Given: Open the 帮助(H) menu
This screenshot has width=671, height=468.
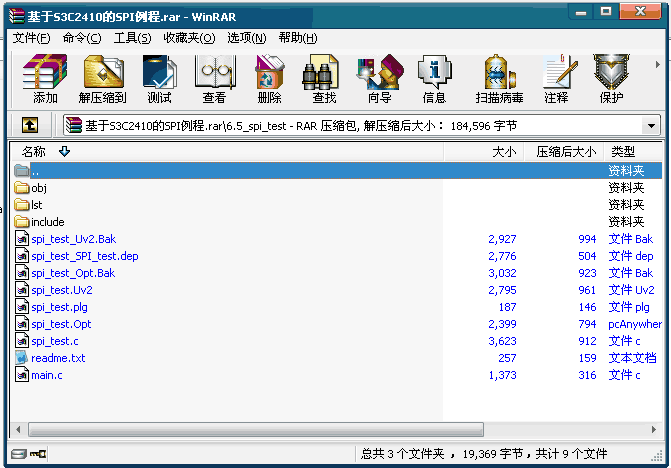Looking at the screenshot, I should pos(298,38).
